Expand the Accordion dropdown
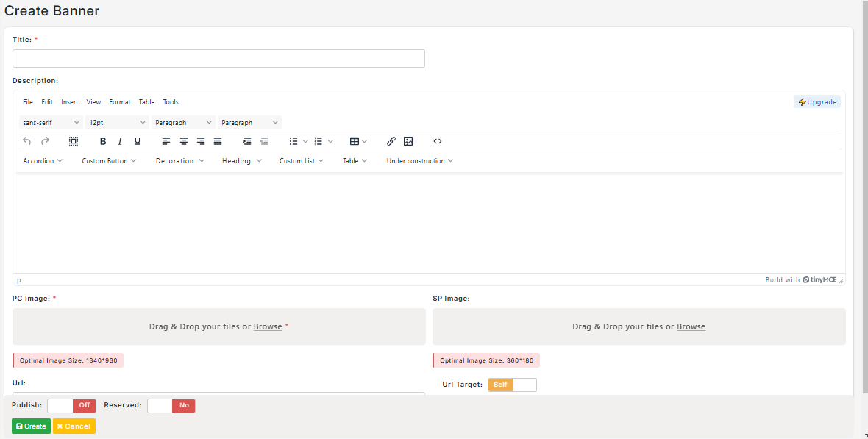The height and width of the screenshot is (439, 868). (x=43, y=160)
